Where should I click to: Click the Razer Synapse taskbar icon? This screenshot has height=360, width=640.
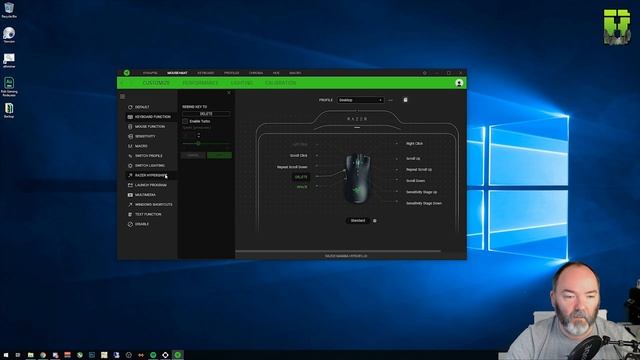(178, 355)
